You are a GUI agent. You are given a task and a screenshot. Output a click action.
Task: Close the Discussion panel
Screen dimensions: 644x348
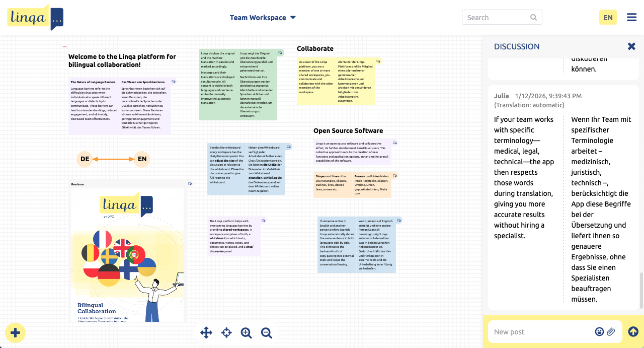tap(631, 46)
